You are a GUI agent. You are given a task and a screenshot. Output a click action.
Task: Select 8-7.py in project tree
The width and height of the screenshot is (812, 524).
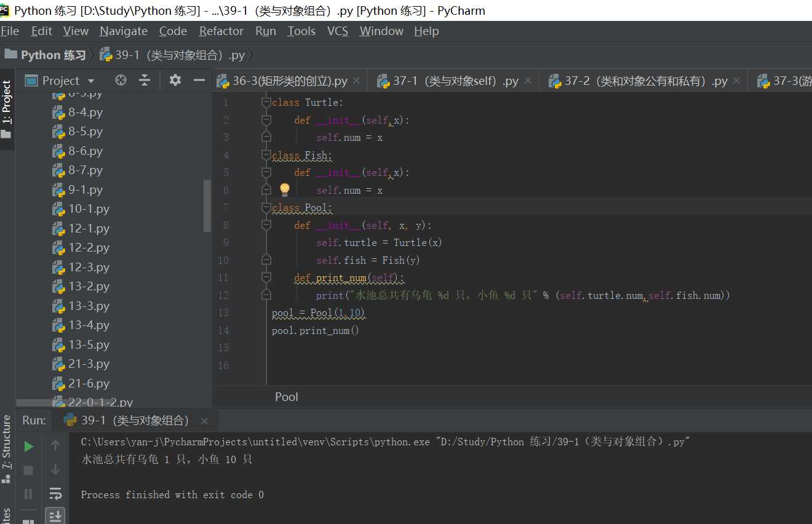coord(78,170)
